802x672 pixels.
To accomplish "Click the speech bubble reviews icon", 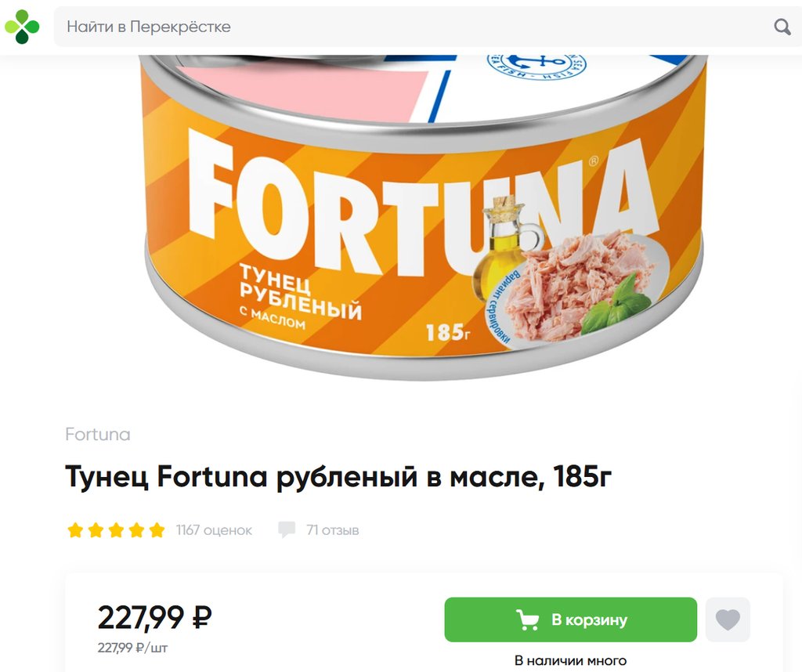I will (x=287, y=529).
